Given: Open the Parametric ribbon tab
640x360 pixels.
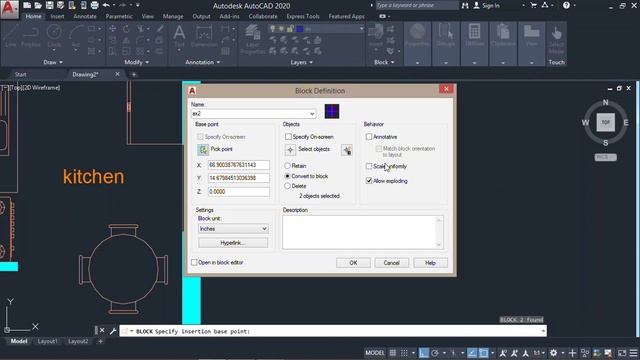Looking at the screenshot, I should click(119, 17).
